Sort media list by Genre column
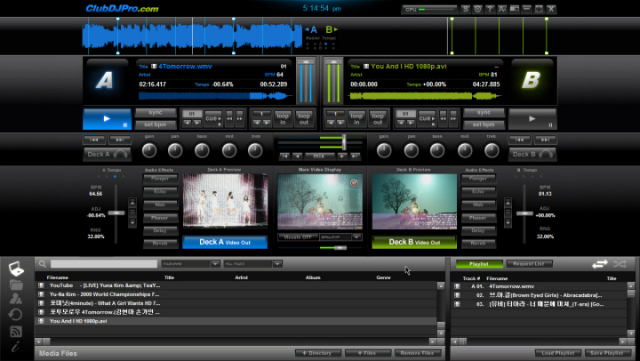Image resolution: width=640 pixels, height=361 pixels. pos(383,278)
